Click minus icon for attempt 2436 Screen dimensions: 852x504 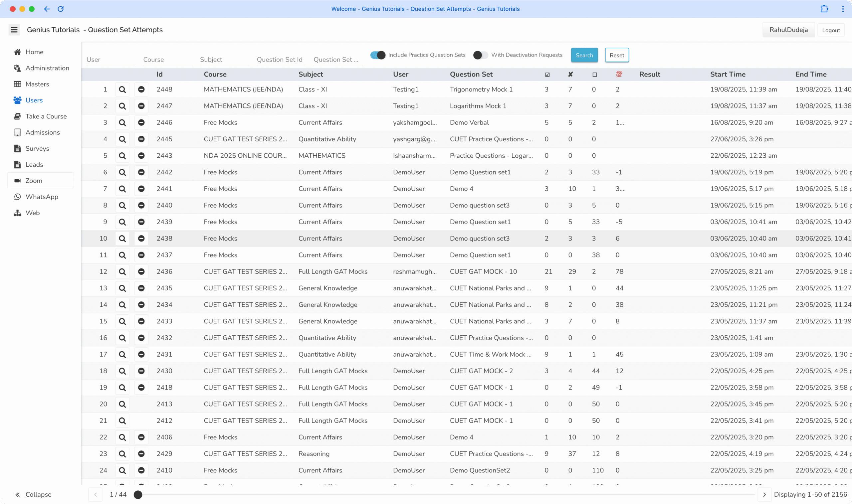coord(141,272)
